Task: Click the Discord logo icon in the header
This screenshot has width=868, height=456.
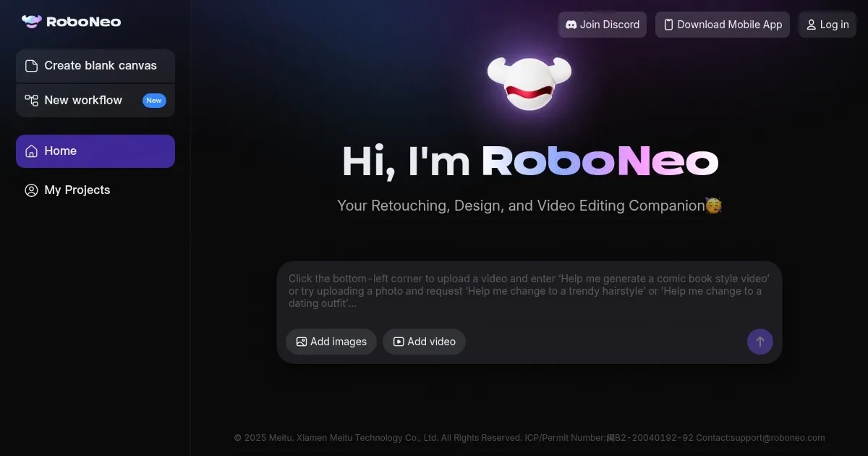Action: click(x=571, y=25)
